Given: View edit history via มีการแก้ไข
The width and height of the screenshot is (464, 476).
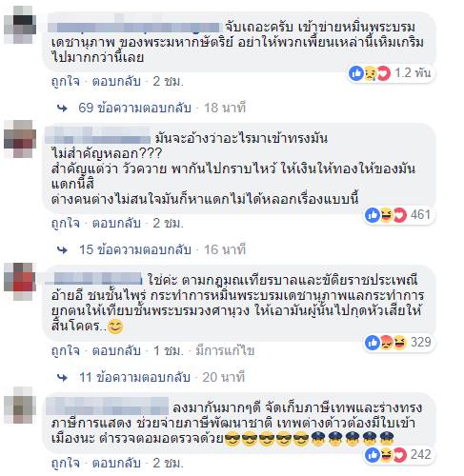Looking at the screenshot, I should click(x=225, y=350).
